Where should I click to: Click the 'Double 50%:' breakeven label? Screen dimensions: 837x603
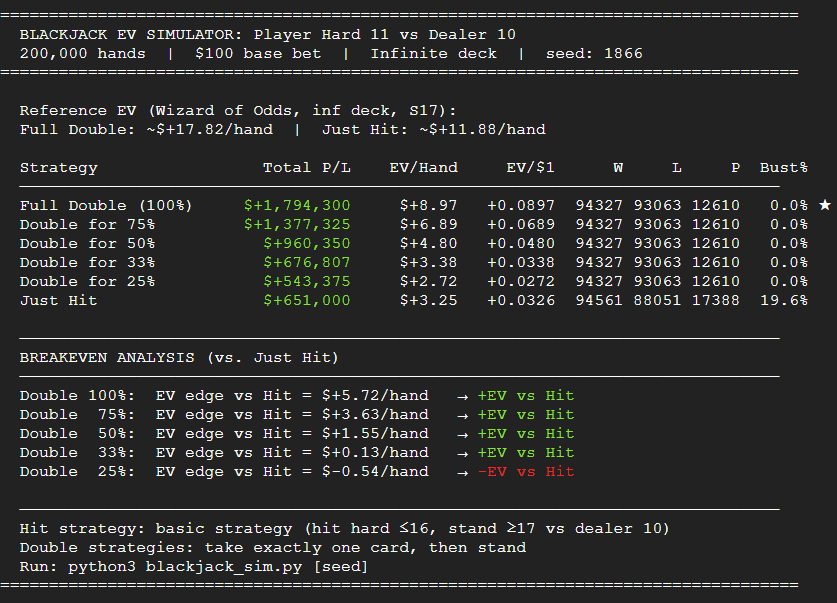(x=77, y=434)
